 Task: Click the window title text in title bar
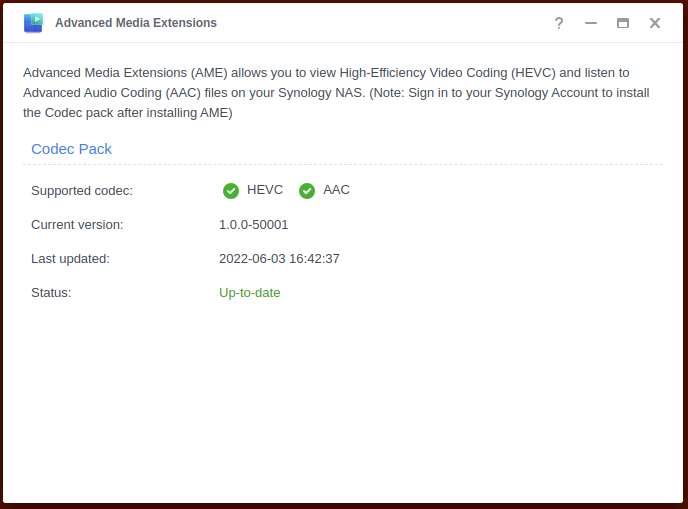pos(136,23)
